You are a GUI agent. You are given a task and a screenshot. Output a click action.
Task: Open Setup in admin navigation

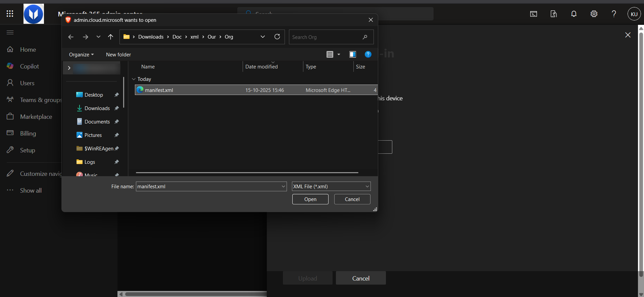[27, 150]
